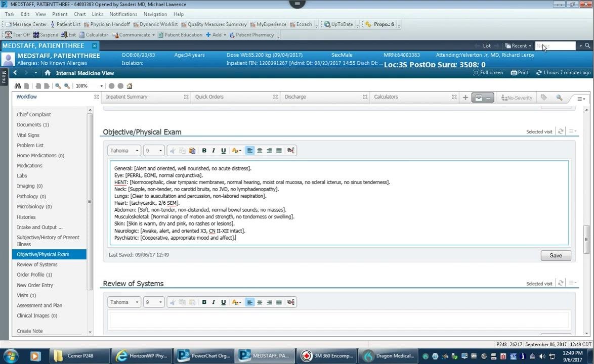
Task: Refresh the Review of Systems section
Action: coord(561,283)
